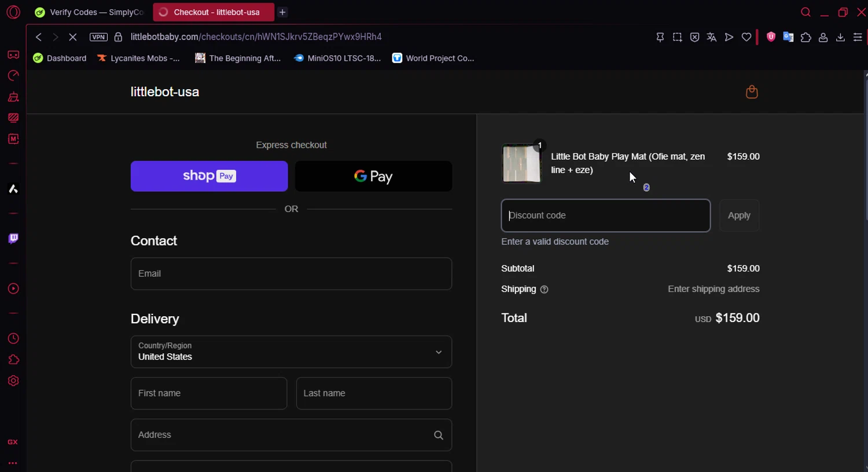Viewport: 868px width, 472px height.
Task: Pay with the Shop Pay button
Action: 209,176
